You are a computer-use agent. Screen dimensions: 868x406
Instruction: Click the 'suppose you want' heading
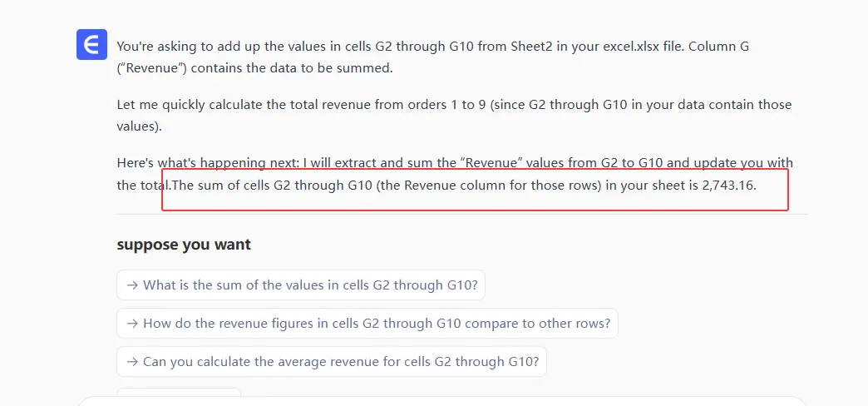(x=184, y=245)
